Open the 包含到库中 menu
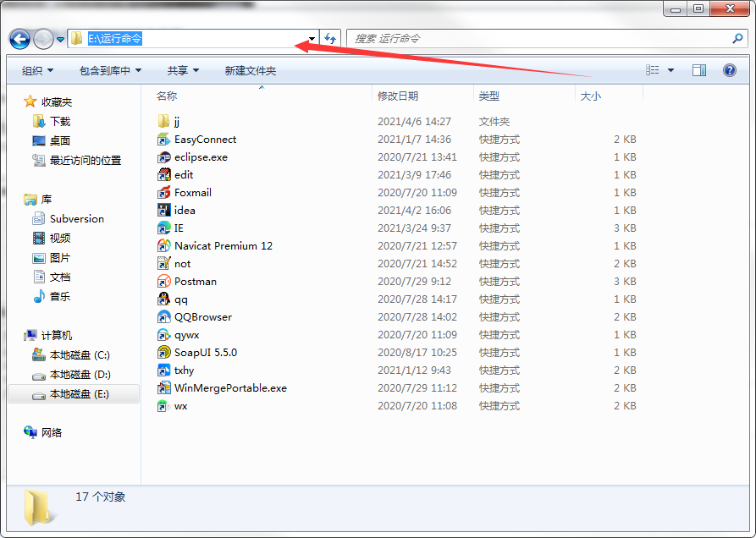 [x=110, y=71]
